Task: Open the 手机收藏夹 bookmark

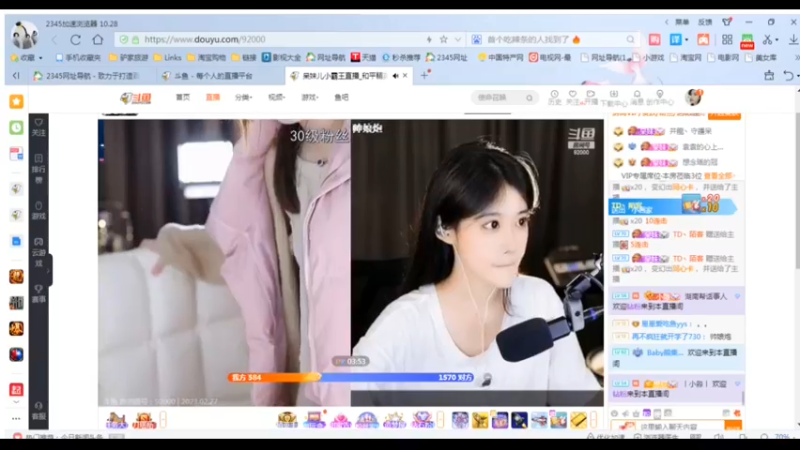Action: 79,58
